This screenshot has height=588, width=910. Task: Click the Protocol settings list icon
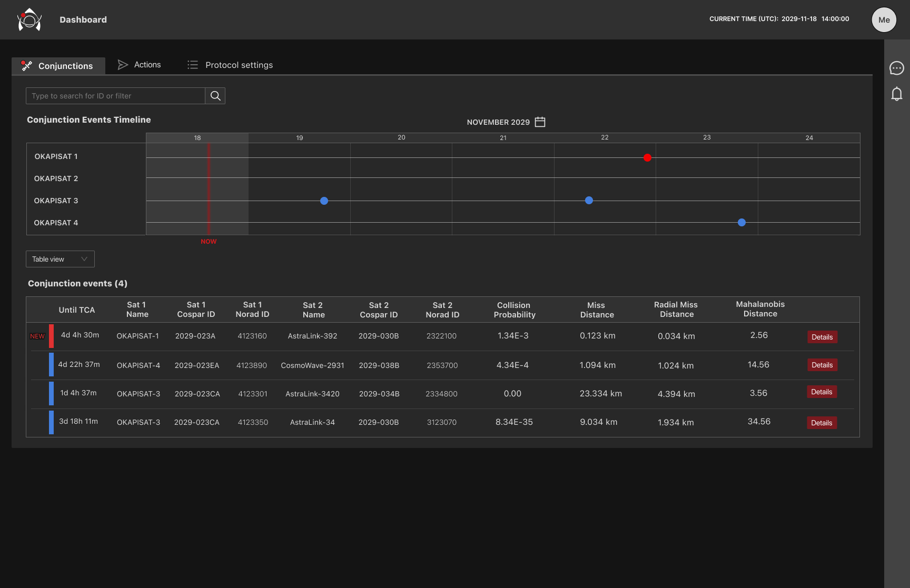(193, 65)
